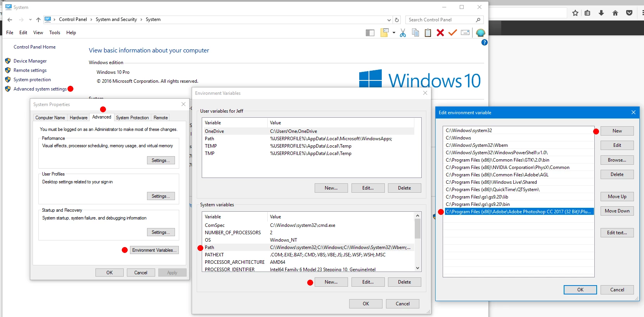The image size is (644, 317).
Task: Refresh the Control Panel address bar
Action: click(x=397, y=20)
